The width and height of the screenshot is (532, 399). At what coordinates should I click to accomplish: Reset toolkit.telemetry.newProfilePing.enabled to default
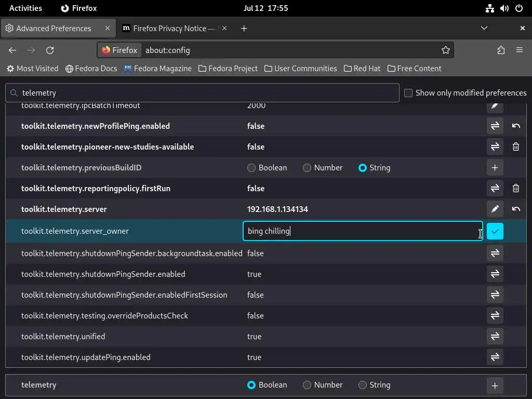[516, 126]
